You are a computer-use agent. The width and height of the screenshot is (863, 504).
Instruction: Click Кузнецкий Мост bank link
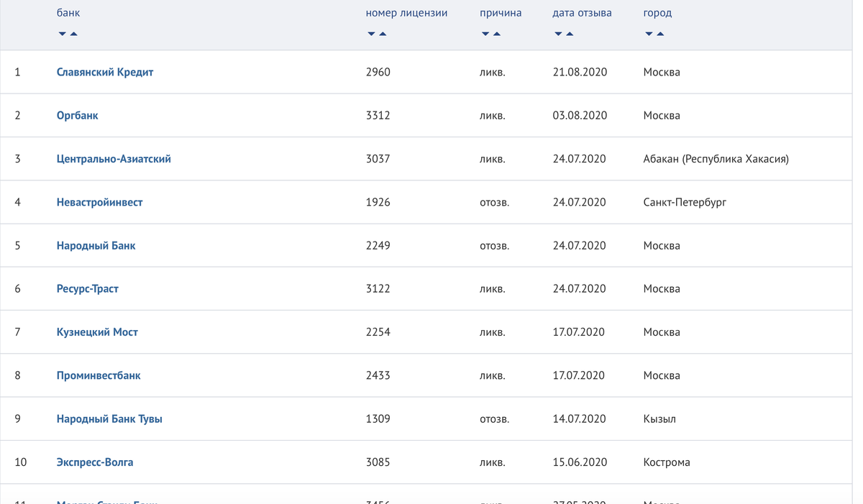click(x=97, y=332)
